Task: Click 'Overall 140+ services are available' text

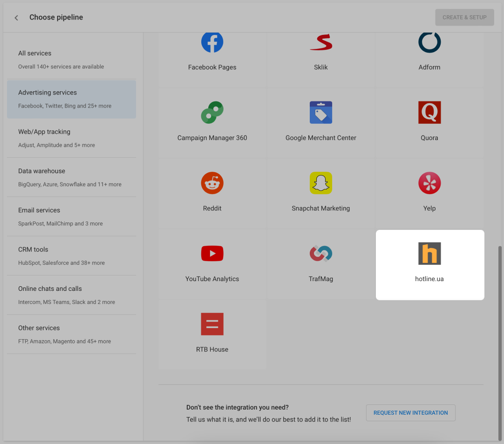Action: click(x=61, y=67)
